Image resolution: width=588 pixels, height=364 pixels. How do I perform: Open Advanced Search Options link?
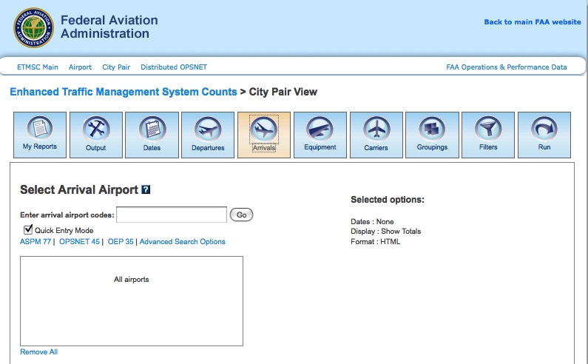point(183,242)
